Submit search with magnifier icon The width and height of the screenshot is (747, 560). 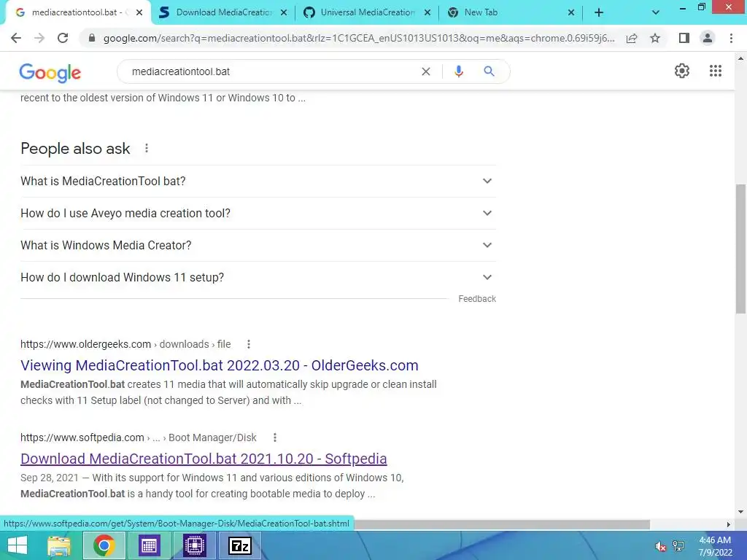[x=489, y=71]
